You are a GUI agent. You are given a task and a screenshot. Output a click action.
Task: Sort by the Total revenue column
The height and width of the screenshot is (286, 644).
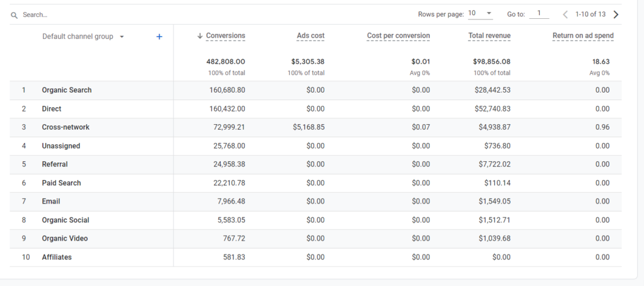tap(489, 36)
